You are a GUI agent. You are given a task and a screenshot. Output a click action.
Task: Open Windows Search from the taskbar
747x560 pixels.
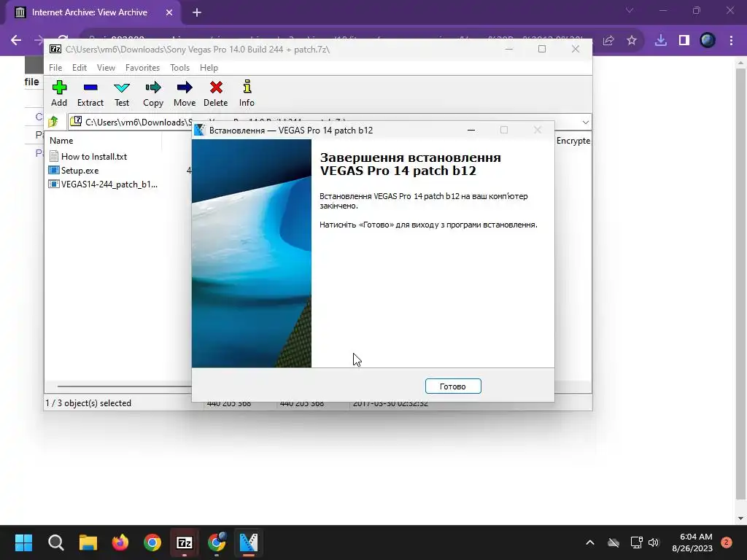pyautogui.click(x=55, y=542)
